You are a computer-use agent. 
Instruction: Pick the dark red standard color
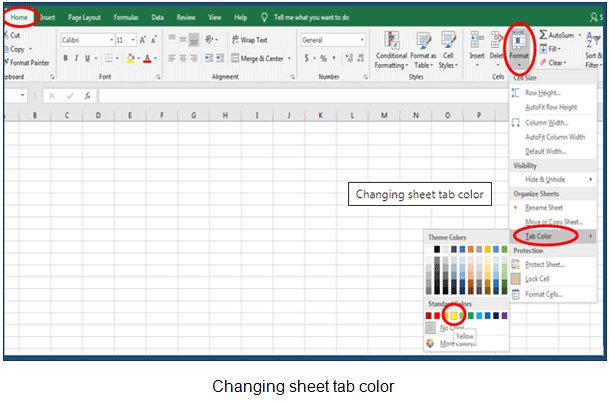429,316
